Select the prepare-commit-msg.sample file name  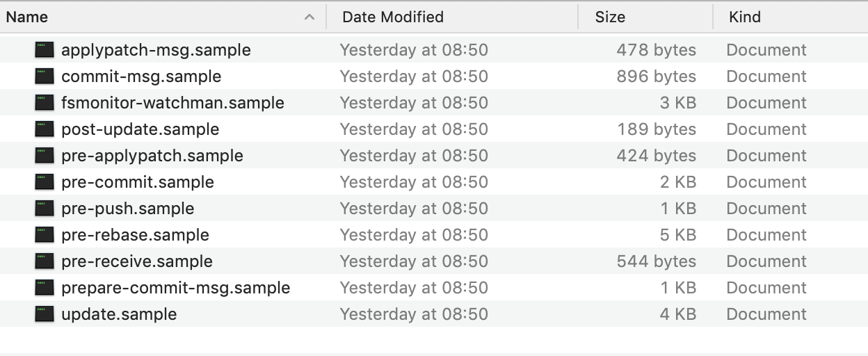(x=175, y=288)
